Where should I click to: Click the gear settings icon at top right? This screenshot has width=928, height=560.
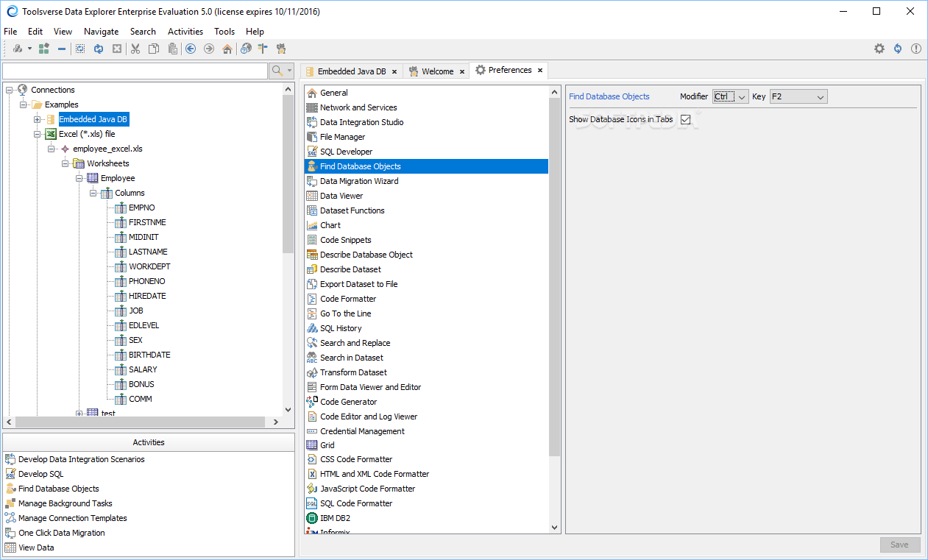click(x=879, y=49)
